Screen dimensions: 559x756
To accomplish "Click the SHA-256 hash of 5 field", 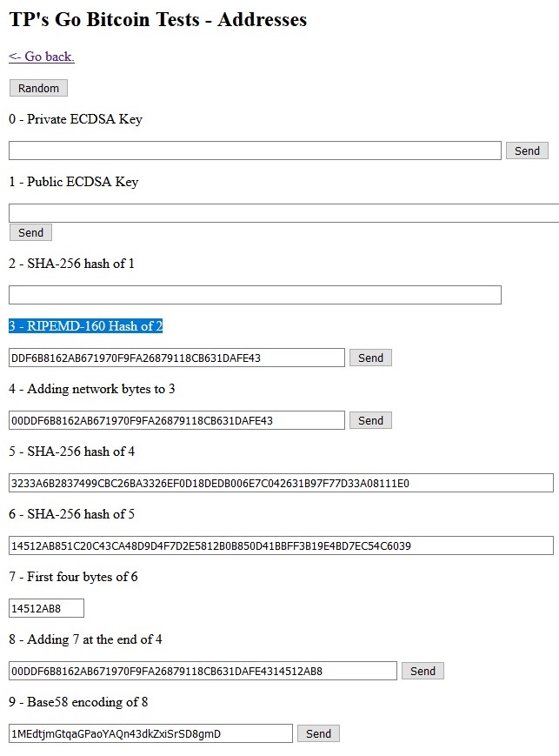I will tap(281, 545).
